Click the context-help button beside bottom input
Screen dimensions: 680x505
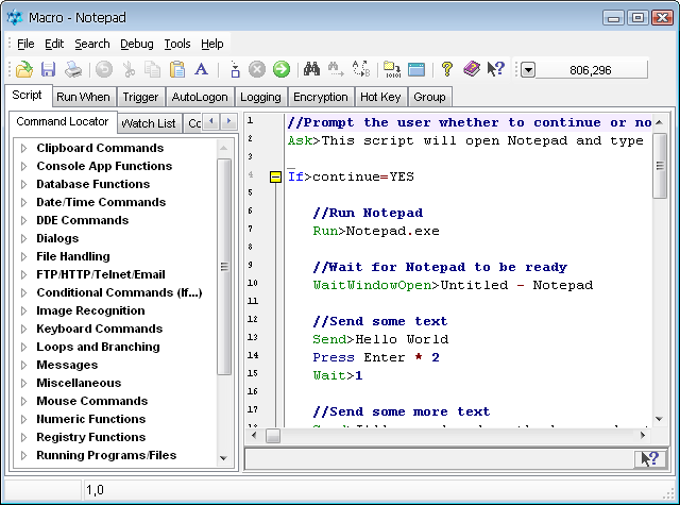tap(650, 459)
